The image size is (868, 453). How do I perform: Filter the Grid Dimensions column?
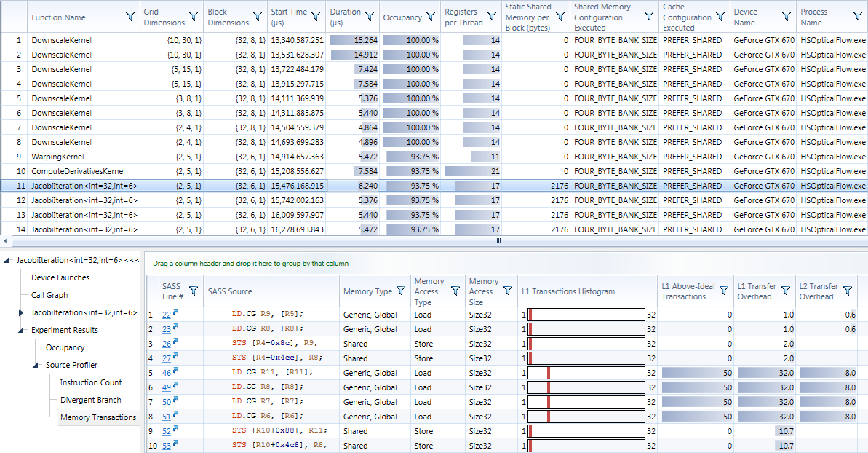[x=194, y=17]
